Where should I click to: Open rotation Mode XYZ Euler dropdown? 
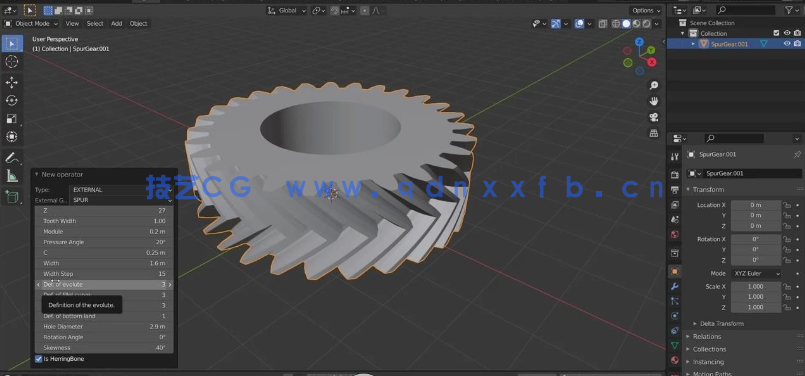[x=756, y=274]
